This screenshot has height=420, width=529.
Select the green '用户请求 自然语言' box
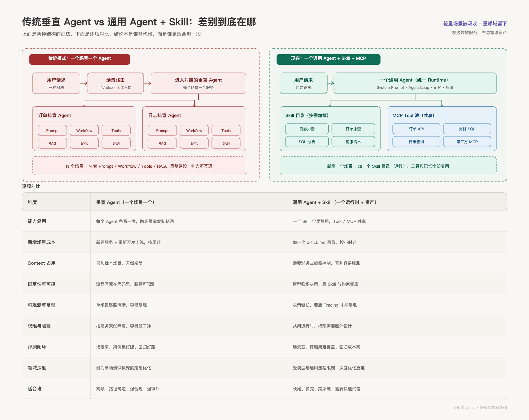pos(303,83)
